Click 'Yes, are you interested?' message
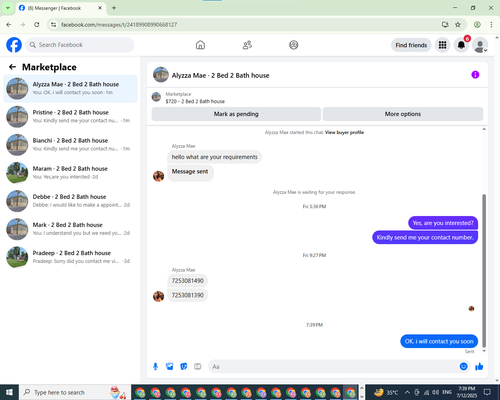This screenshot has height=400, width=500. coord(443,223)
